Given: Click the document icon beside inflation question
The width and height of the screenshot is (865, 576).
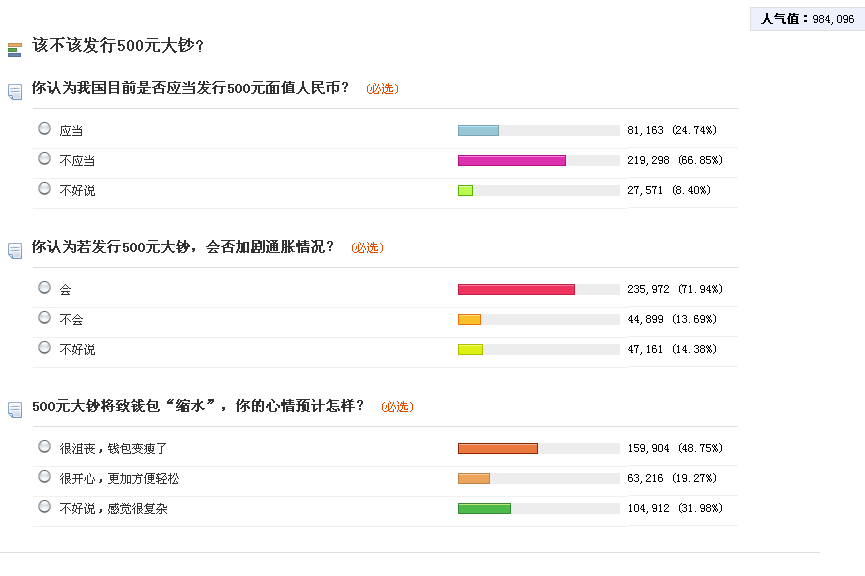Looking at the screenshot, I should [15, 250].
